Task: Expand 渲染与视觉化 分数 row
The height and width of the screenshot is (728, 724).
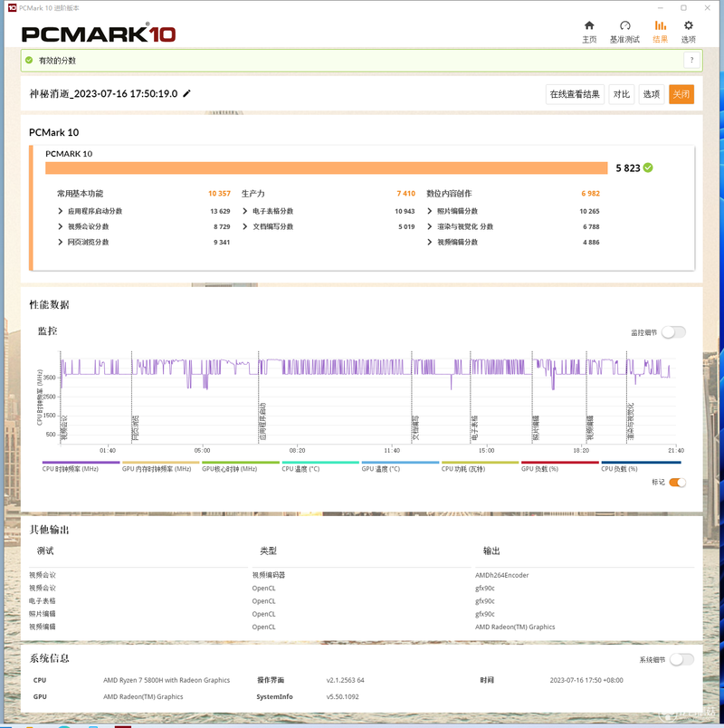Action: click(429, 226)
